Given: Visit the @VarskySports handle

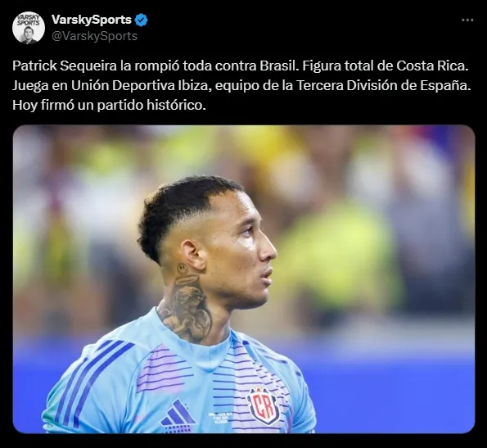Looking at the screenshot, I should [x=94, y=36].
